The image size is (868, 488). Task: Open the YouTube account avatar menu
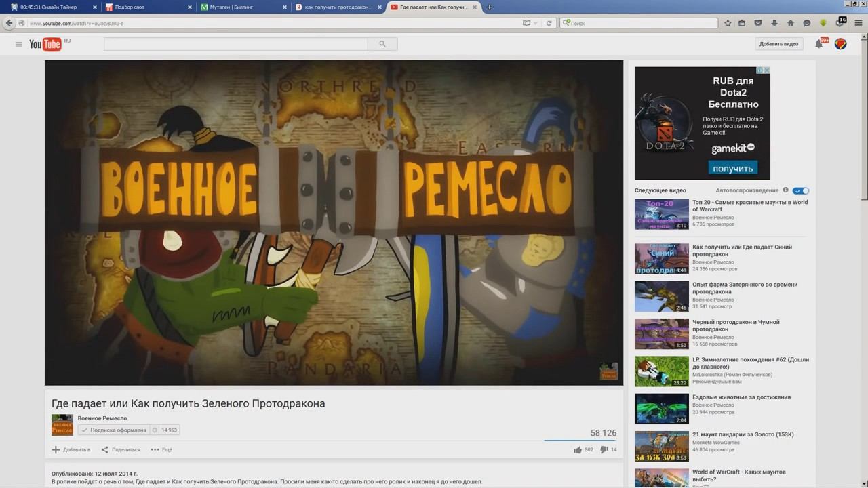point(840,44)
